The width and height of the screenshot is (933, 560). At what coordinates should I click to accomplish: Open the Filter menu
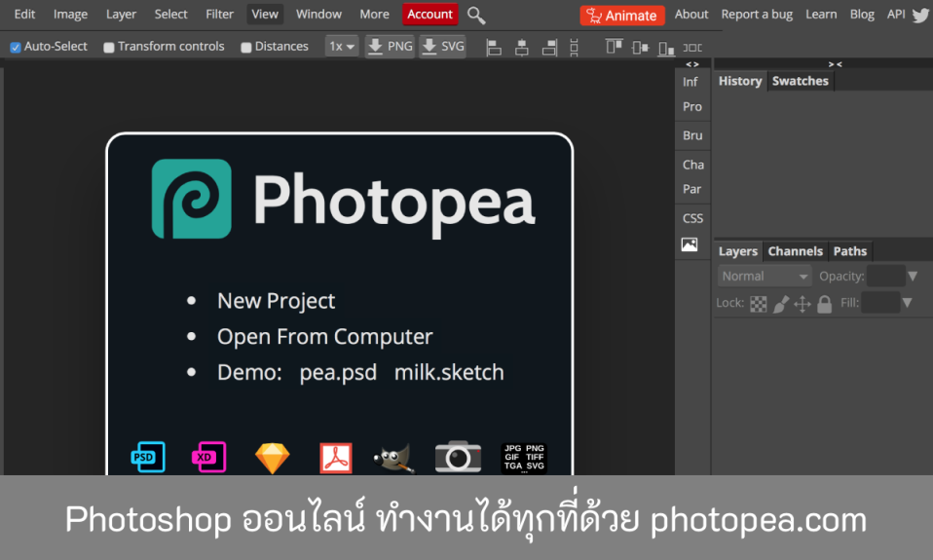click(219, 15)
